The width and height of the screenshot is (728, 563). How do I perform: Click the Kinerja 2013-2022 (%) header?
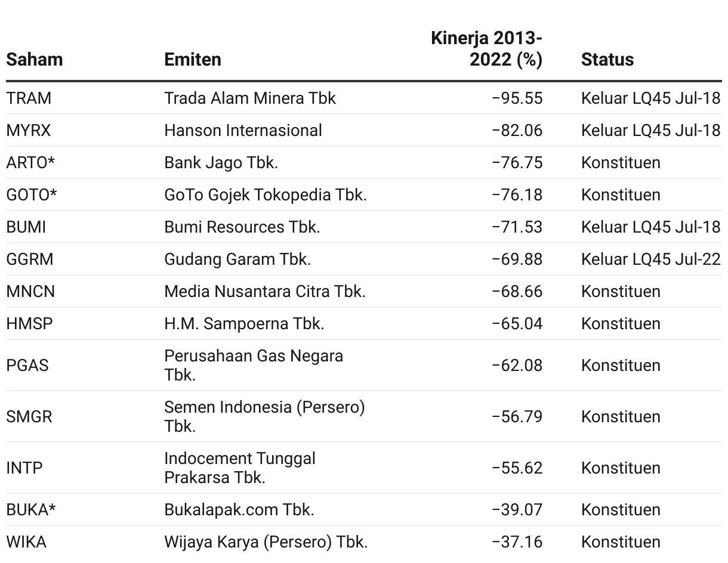[x=486, y=49]
